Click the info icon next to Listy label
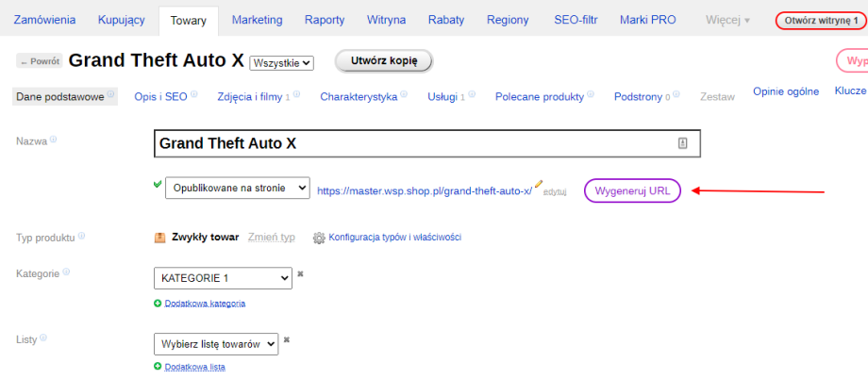The height and width of the screenshot is (379, 868). pos(43,337)
